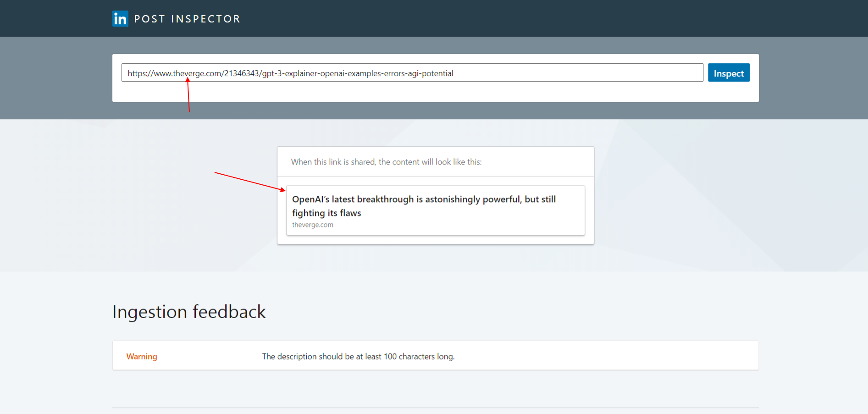Click the theverge.com domain text
The image size is (868, 414).
313,225
